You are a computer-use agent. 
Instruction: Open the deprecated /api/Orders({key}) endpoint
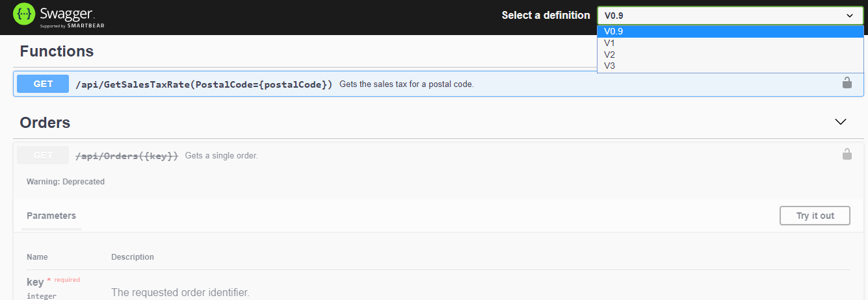(x=127, y=156)
